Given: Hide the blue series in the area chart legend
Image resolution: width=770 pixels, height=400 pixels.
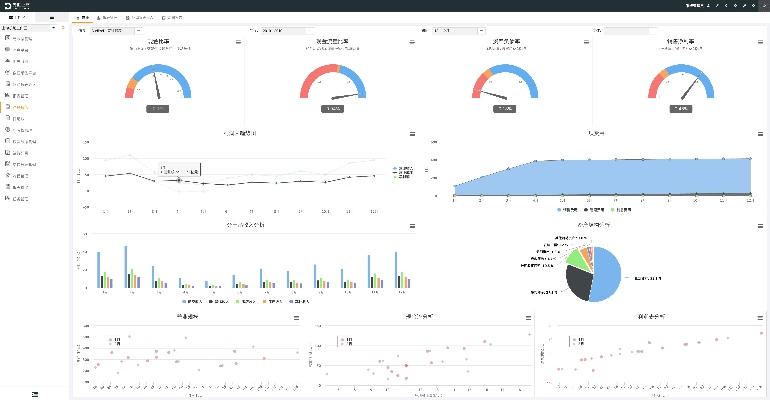Looking at the screenshot, I should (567, 210).
